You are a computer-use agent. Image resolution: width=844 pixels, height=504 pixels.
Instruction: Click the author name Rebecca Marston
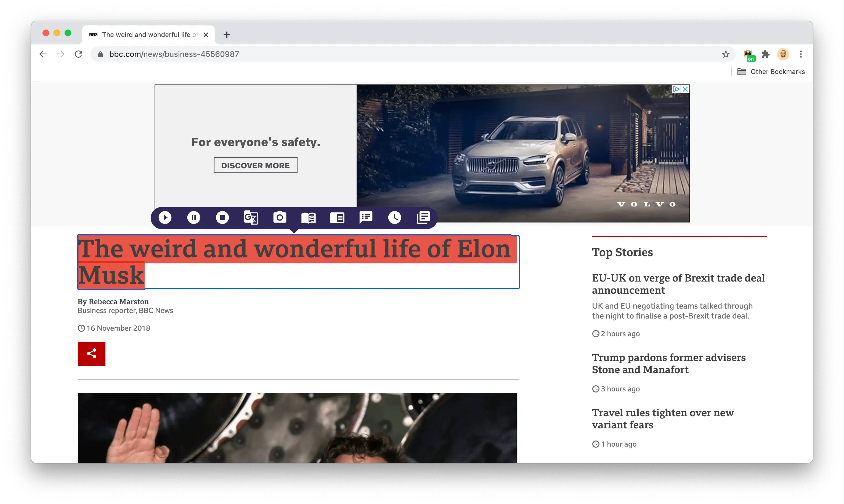[118, 301]
